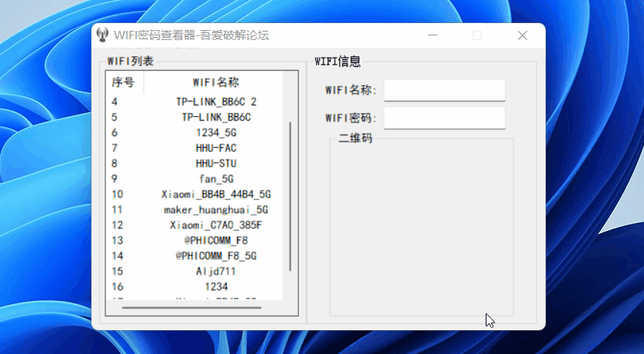Select the network named 1234 in row 16
This screenshot has width=644, height=354.
216,286
